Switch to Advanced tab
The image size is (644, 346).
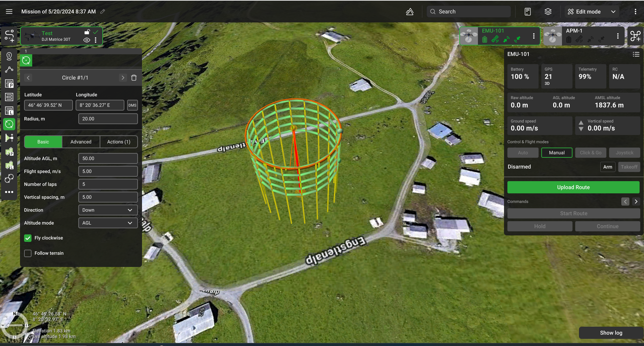pyautogui.click(x=81, y=142)
